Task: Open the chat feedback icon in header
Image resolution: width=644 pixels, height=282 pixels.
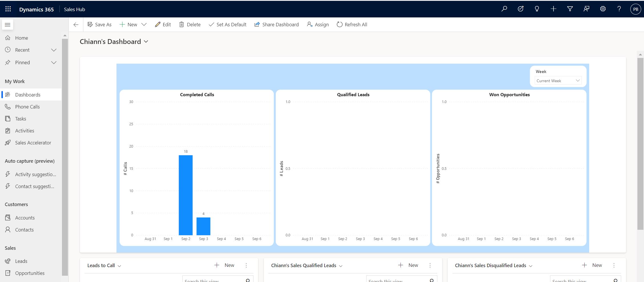Action: coord(586,9)
